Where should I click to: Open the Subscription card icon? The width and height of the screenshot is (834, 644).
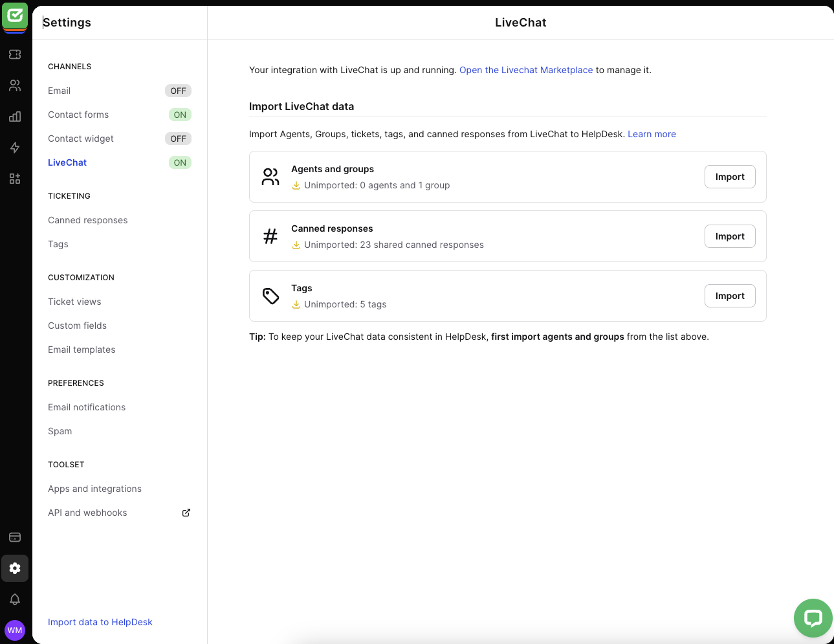click(15, 537)
